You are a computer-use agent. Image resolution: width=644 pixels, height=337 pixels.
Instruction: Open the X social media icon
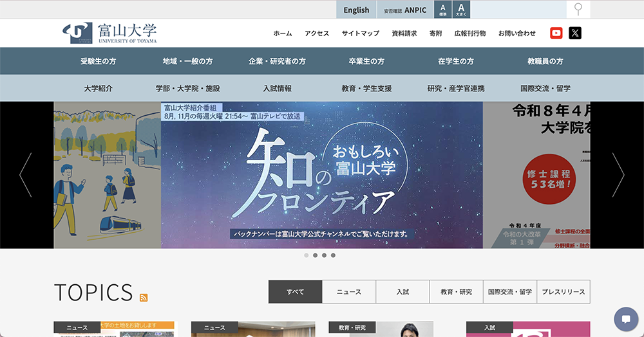(575, 33)
